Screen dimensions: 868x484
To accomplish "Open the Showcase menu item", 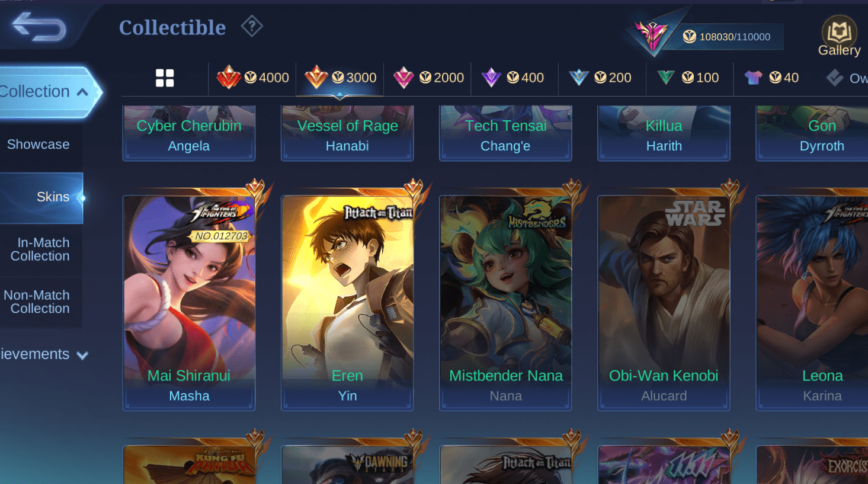I will pyautogui.click(x=39, y=145).
